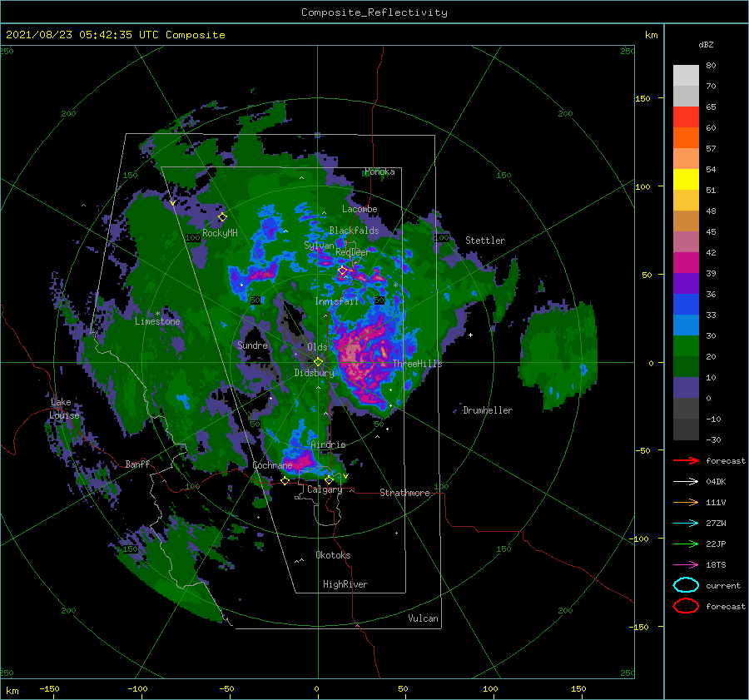Image resolution: width=749 pixels, height=700 pixels.
Task: Click the Limestone label
Action: pyautogui.click(x=157, y=321)
